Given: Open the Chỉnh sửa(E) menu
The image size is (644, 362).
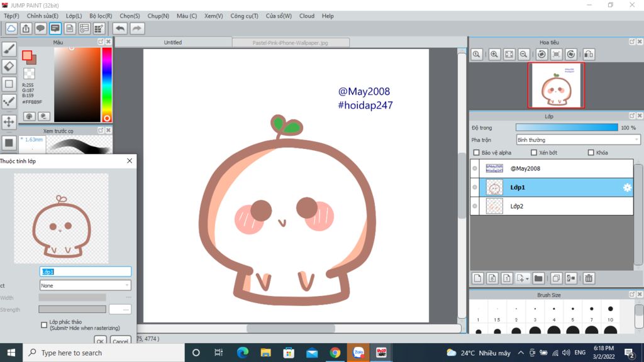Looking at the screenshot, I should click(42, 16).
